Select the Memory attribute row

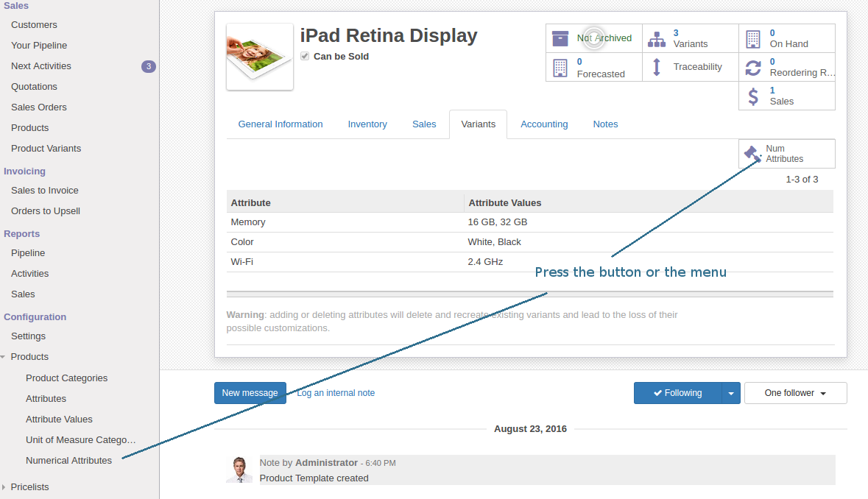(530, 222)
